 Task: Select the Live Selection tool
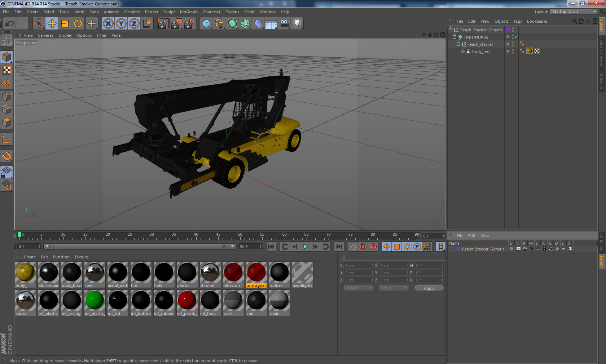coord(39,24)
